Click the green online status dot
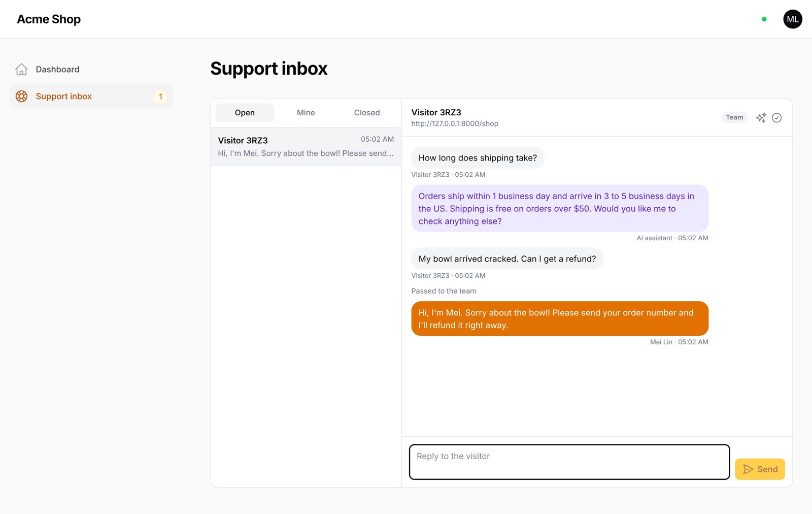The width and height of the screenshot is (812, 514). (x=764, y=19)
